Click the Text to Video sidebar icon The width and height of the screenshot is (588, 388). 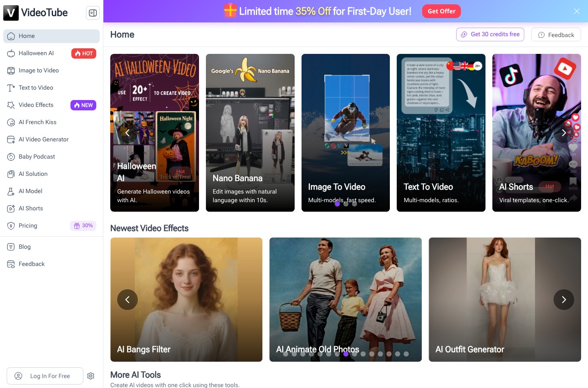coord(11,88)
